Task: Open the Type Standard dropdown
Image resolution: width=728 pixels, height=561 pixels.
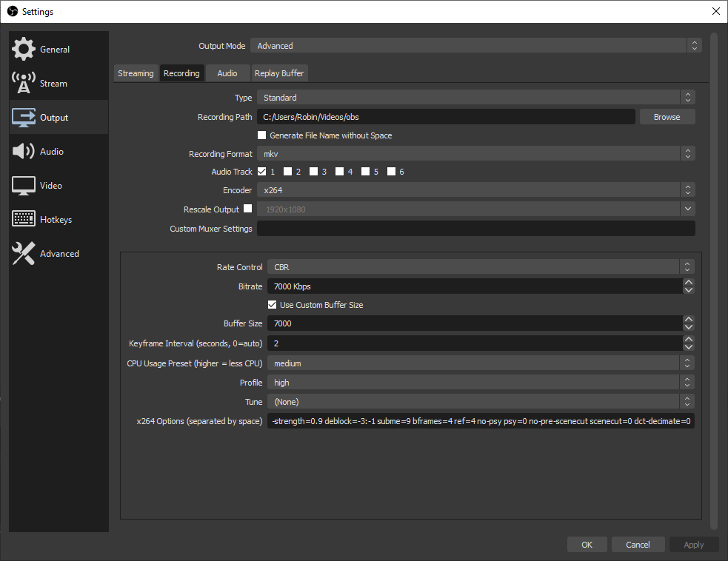Action: tap(476, 98)
